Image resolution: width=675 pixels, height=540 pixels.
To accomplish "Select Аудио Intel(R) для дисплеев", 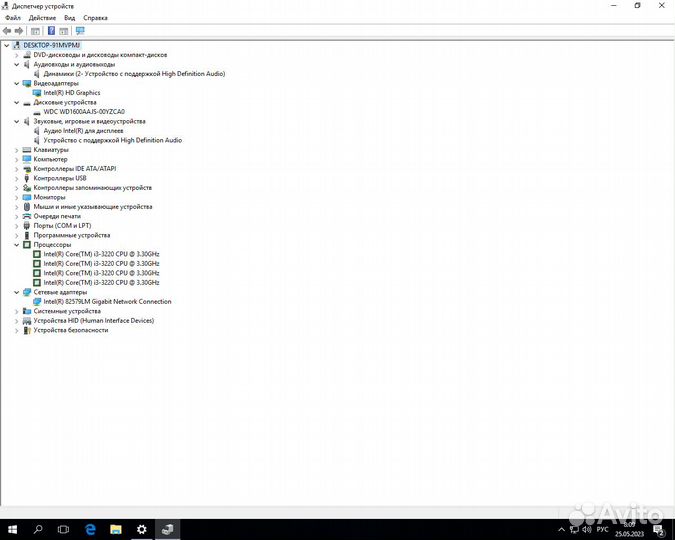I will (x=84, y=130).
